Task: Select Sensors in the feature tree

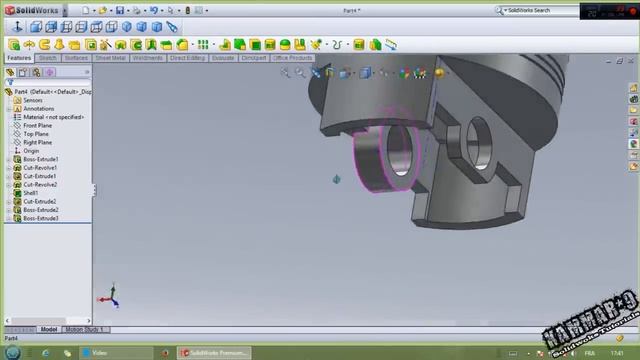Action: [33, 100]
